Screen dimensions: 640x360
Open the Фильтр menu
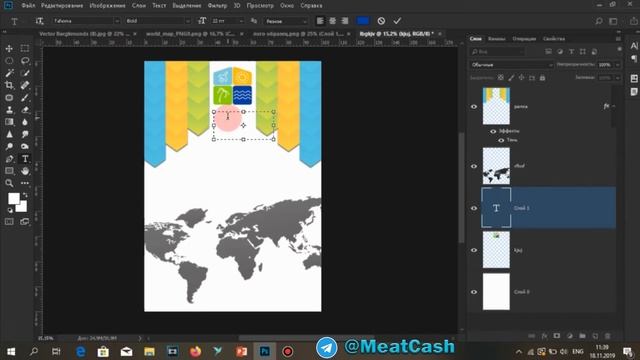217,6
